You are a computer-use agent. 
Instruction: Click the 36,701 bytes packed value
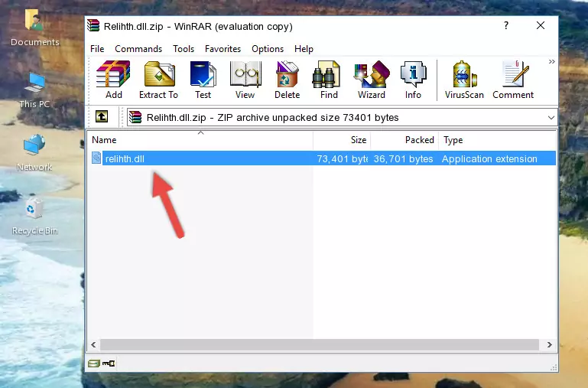pyautogui.click(x=403, y=158)
